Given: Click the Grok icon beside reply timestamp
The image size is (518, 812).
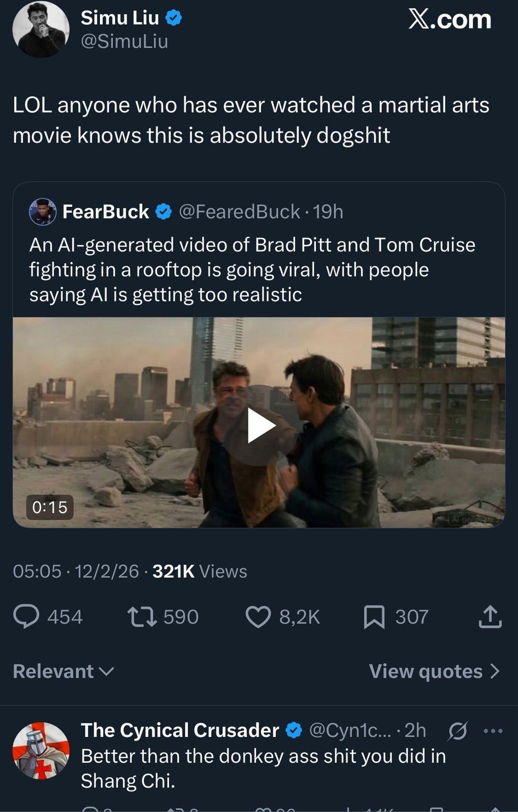Looking at the screenshot, I should [457, 731].
